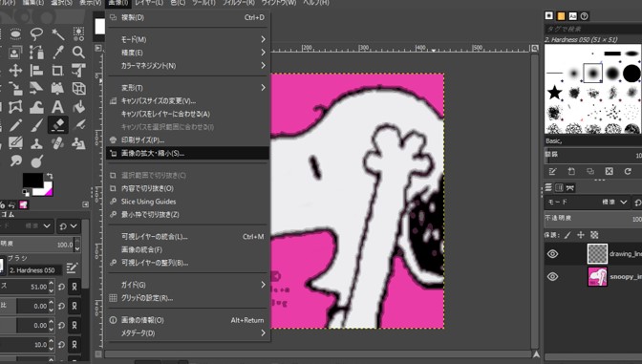Viewport: 642px width, 364px height.
Task: Select the Crop tool
Action: [x=57, y=71]
